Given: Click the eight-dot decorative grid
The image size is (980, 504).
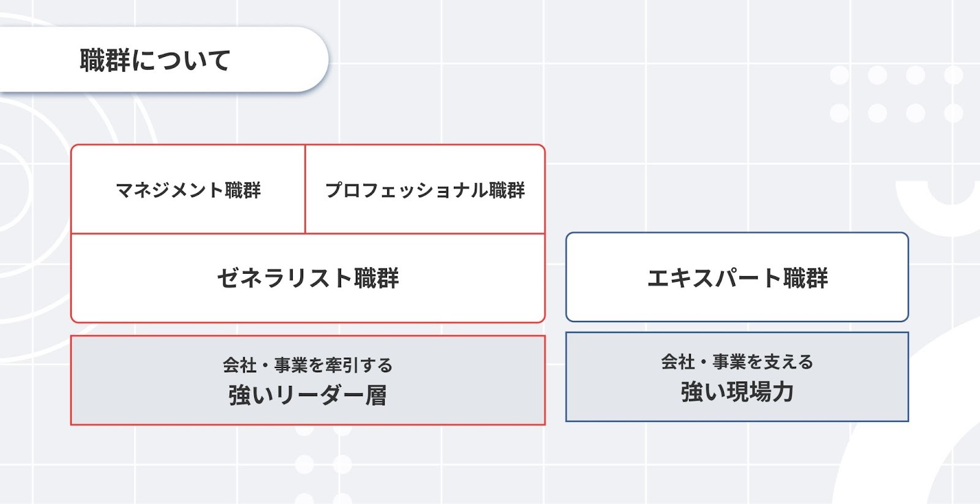Looking at the screenshot, I should click(x=896, y=94).
